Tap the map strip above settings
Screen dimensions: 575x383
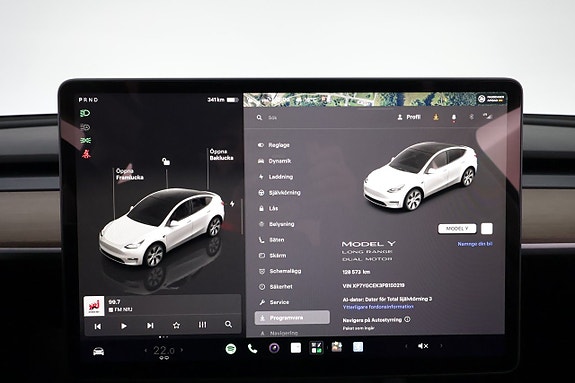click(375, 99)
